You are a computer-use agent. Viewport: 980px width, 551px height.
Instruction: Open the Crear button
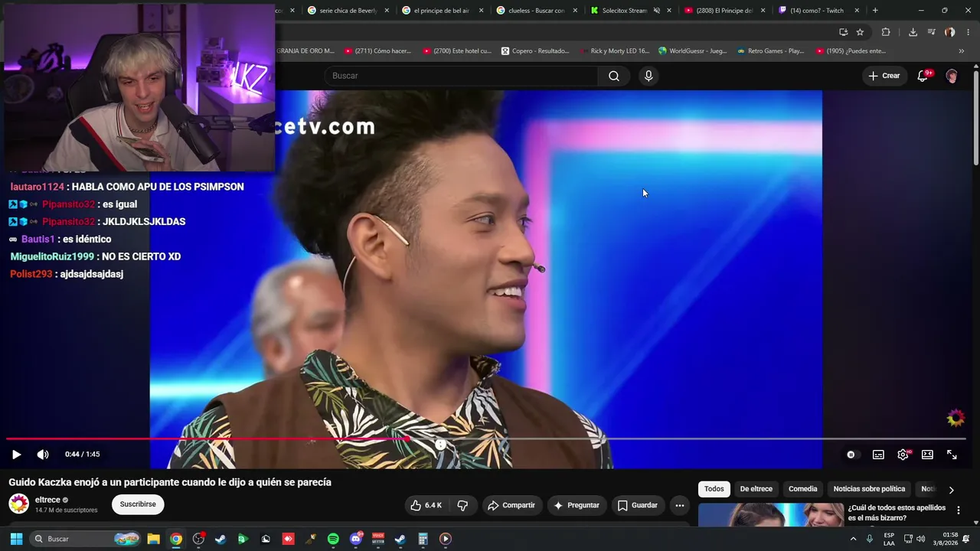(x=884, y=76)
